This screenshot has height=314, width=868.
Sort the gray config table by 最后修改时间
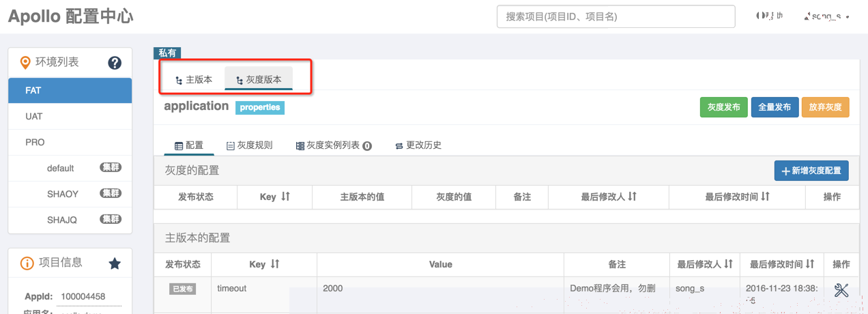pos(765,197)
